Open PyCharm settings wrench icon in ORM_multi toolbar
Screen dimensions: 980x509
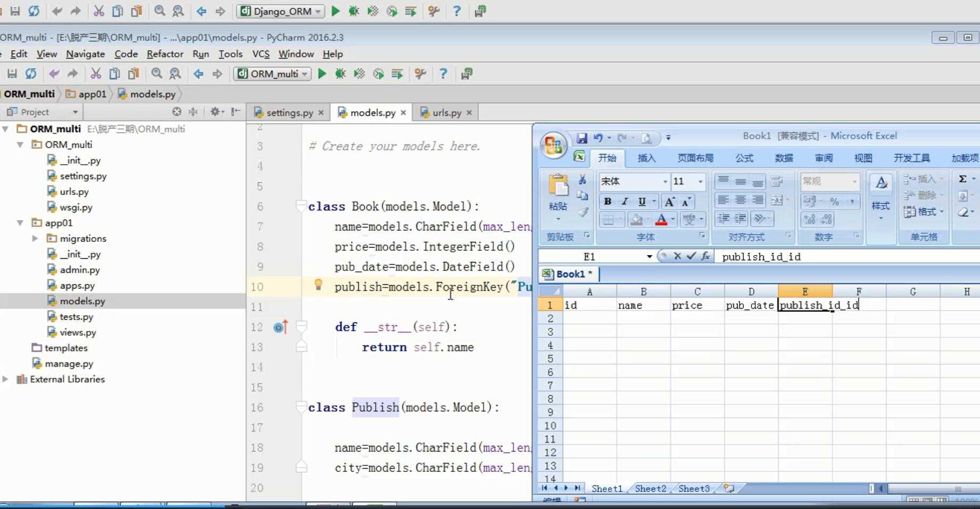420,74
